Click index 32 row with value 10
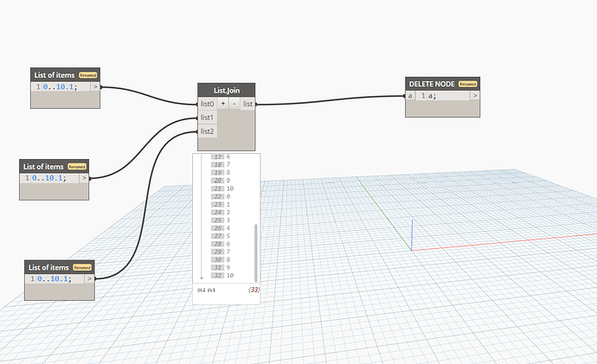Image resolution: width=597 pixels, height=364 pixels. pos(222,275)
